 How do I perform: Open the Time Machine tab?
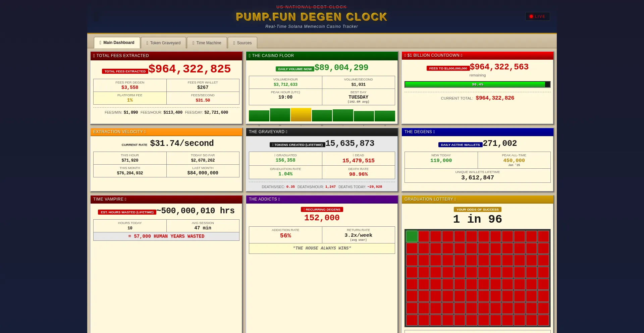[207, 43]
